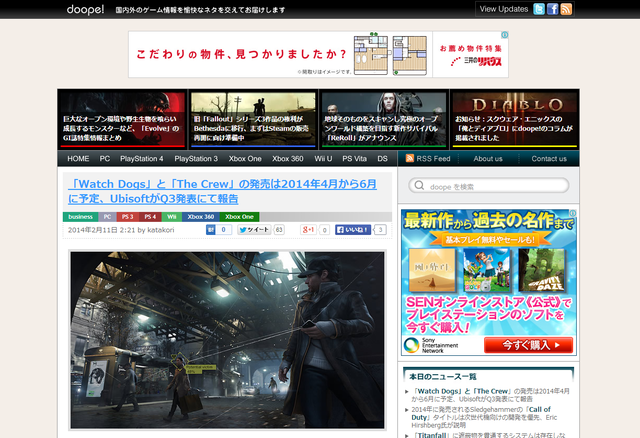Click the PS 3 category tag
The image size is (640, 438).
coord(128,217)
